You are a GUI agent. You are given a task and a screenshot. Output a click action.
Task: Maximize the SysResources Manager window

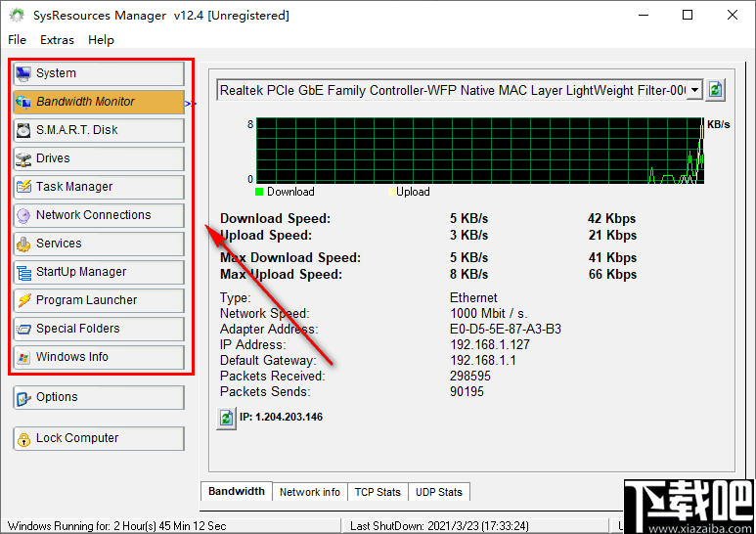point(688,15)
